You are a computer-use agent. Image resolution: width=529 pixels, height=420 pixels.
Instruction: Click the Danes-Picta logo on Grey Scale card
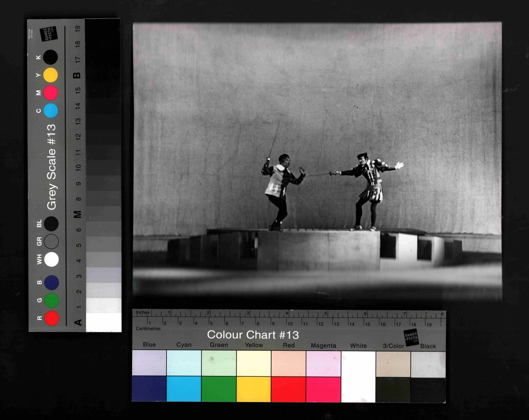pyautogui.click(x=48, y=34)
